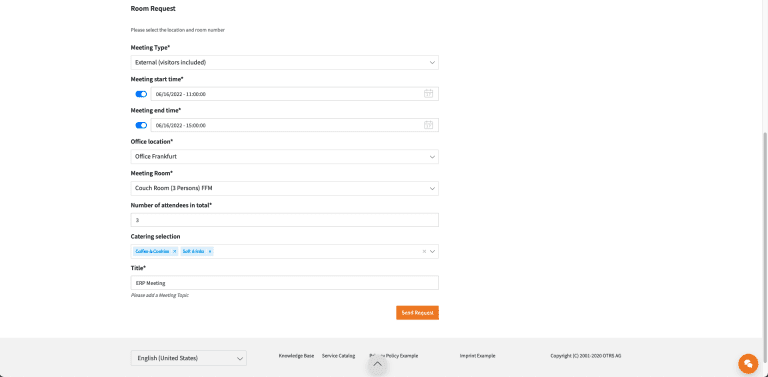Open the Office location dropdown
768x377 pixels.
(285, 157)
